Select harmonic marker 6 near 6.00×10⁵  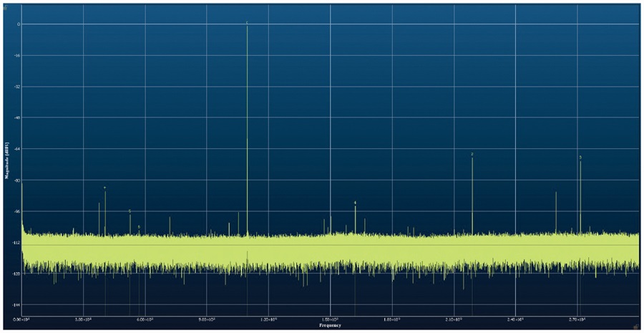(x=139, y=227)
